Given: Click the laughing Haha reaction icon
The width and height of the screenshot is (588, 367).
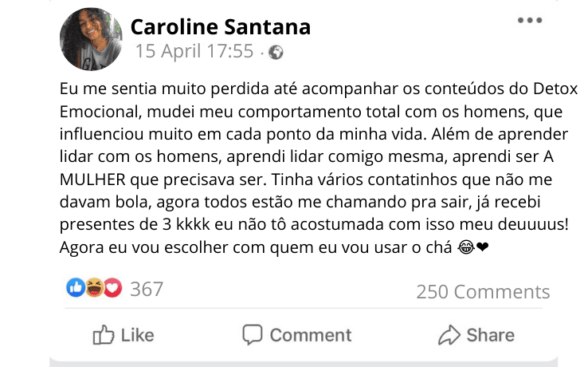Looking at the screenshot, I should (x=94, y=288).
